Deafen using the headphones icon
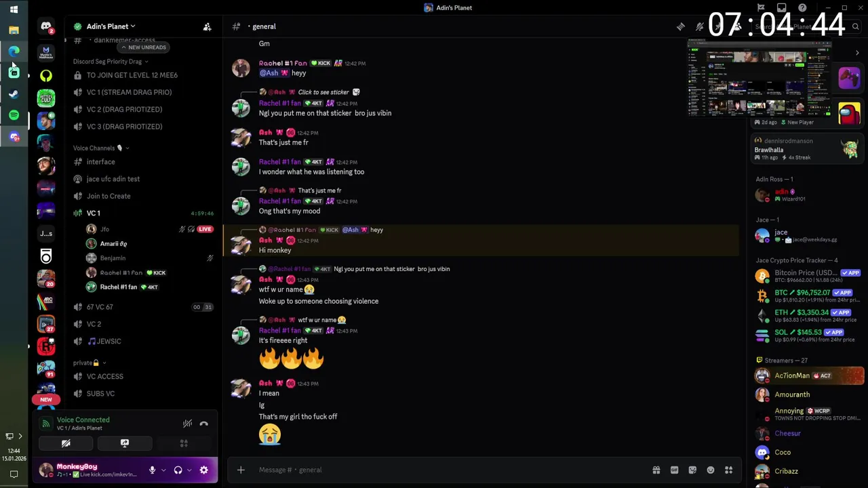 178,470
